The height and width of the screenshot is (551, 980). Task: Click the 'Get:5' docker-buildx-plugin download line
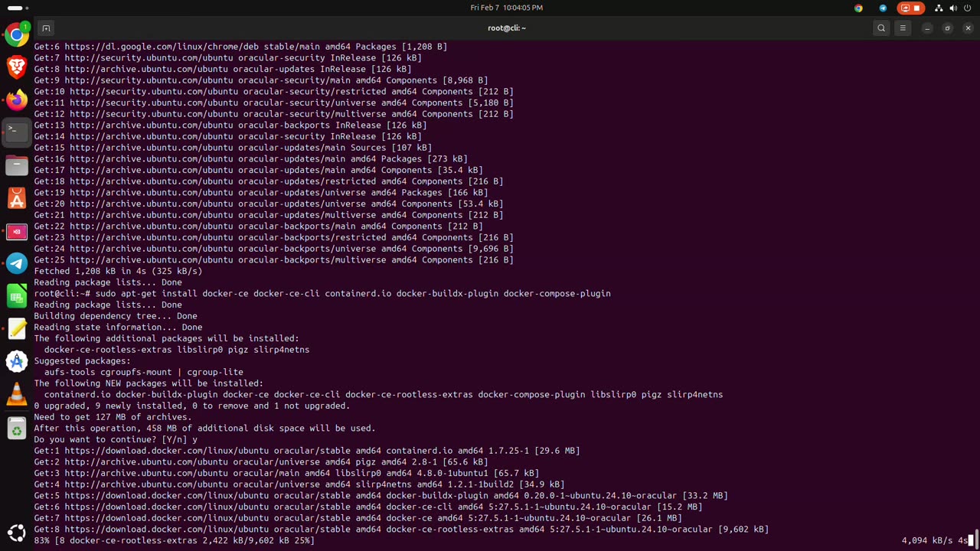point(381,496)
